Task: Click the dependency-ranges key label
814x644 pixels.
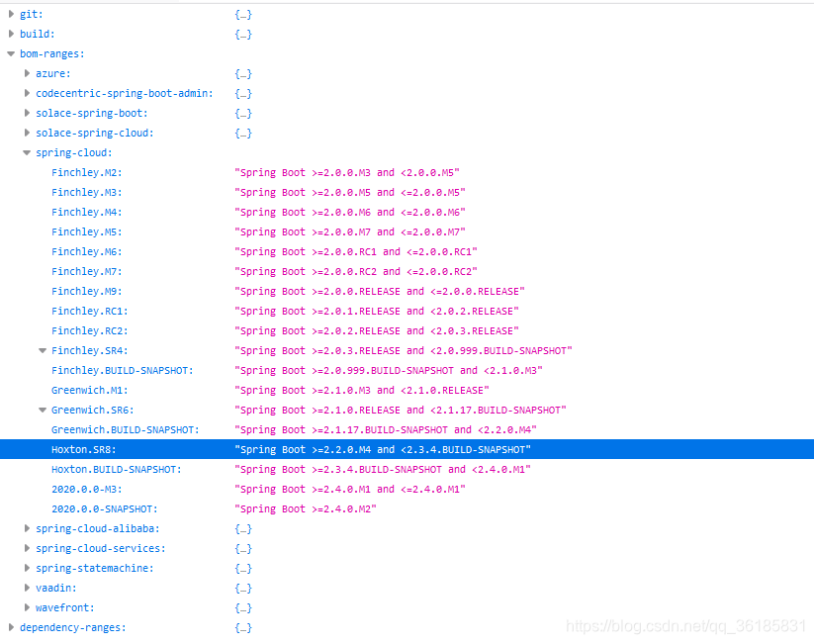Action: 72,627
